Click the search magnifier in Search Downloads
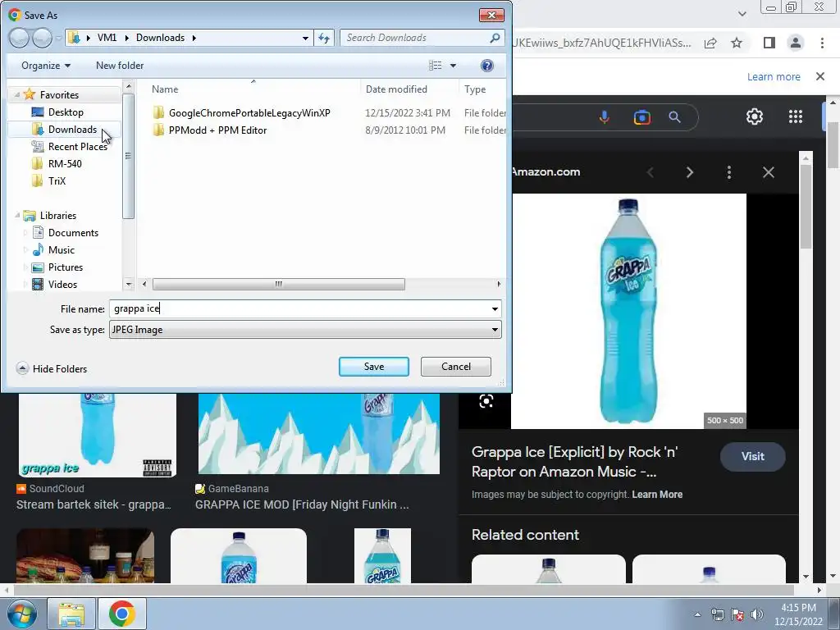This screenshot has width=840, height=630. tap(495, 38)
